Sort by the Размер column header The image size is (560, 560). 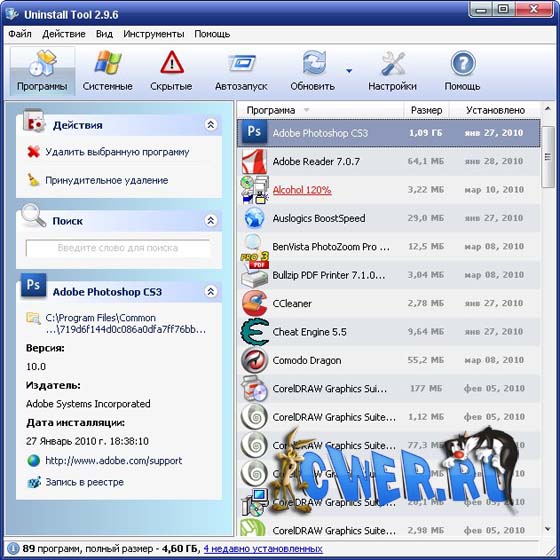pyautogui.click(x=426, y=110)
